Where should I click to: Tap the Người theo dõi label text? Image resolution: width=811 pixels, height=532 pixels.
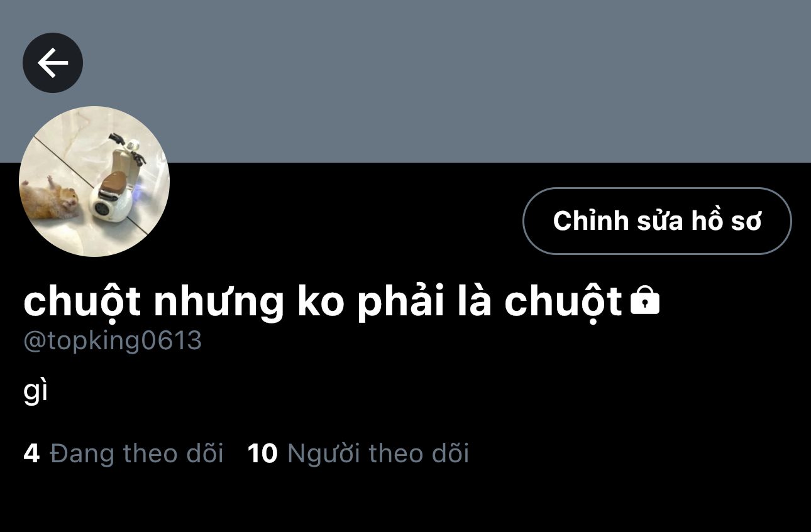[x=378, y=453]
